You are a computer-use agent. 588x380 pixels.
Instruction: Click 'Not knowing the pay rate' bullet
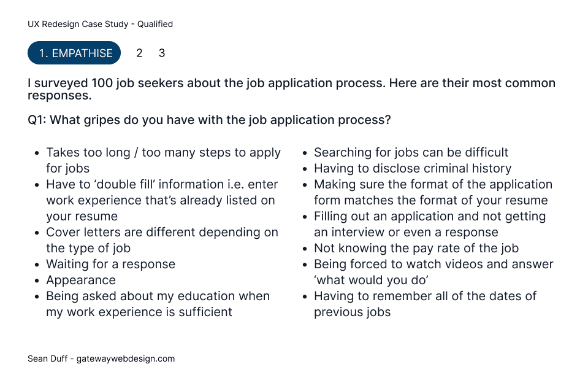(416, 248)
